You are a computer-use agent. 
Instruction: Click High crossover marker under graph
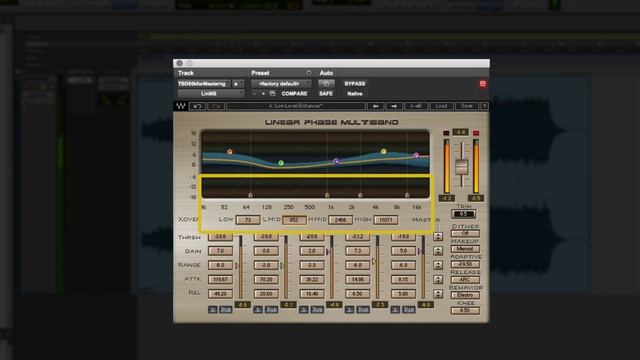407,195
